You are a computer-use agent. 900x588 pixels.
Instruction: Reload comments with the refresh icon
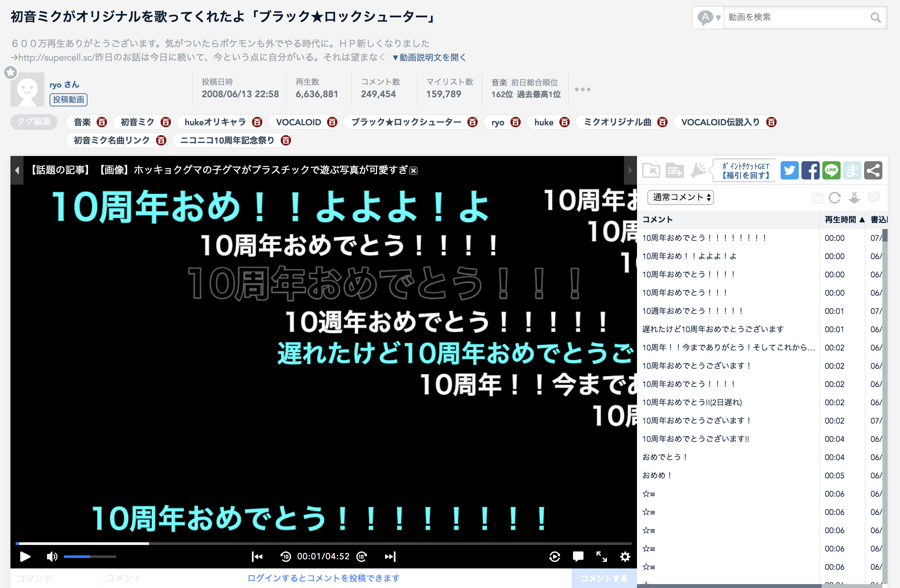(835, 197)
